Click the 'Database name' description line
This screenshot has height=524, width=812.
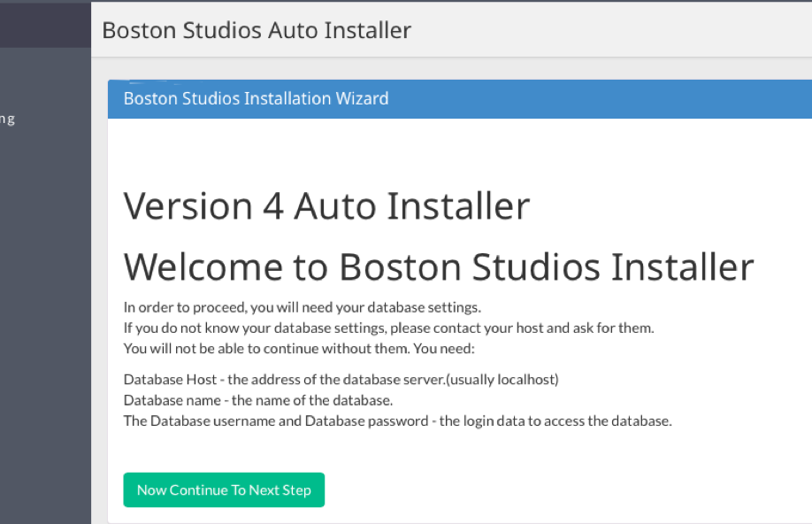coord(257,400)
